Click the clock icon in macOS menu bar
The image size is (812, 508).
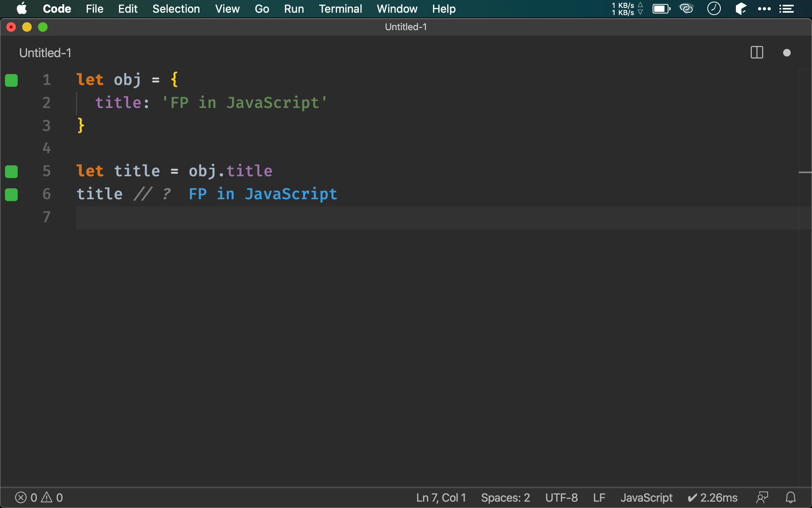(714, 9)
